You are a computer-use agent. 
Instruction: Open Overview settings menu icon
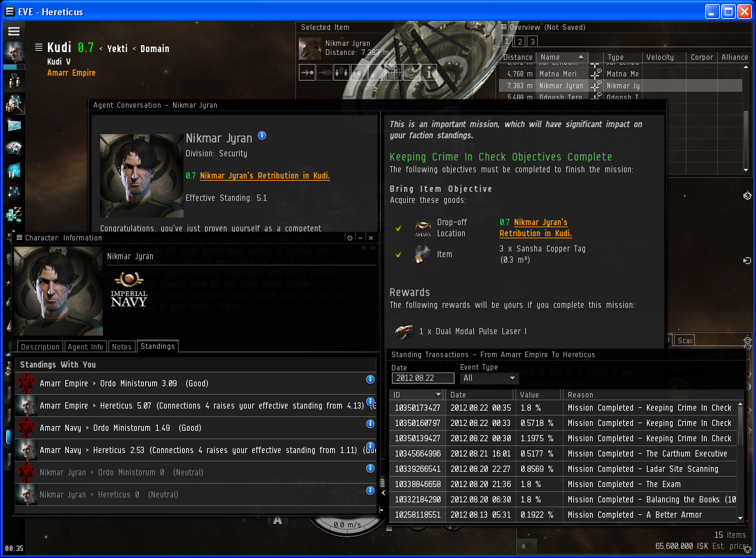click(504, 27)
